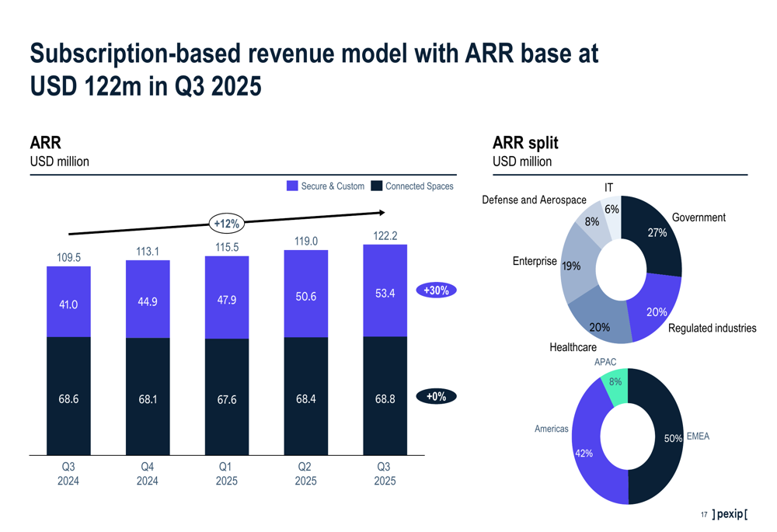Click the purple Secure & Custom legend swatch
The width and height of the screenshot is (777, 532).
(x=292, y=186)
